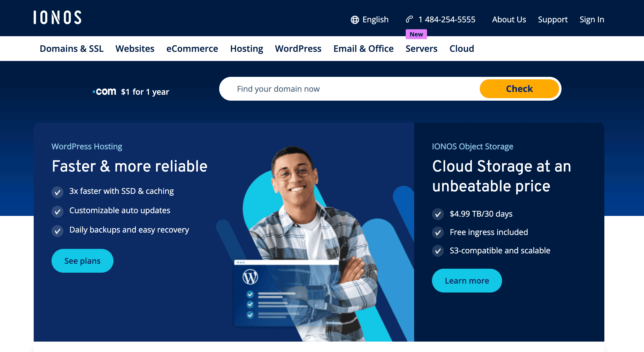644x352 pixels.
Task: Switch to the eCommerce section
Action: pyautogui.click(x=192, y=49)
